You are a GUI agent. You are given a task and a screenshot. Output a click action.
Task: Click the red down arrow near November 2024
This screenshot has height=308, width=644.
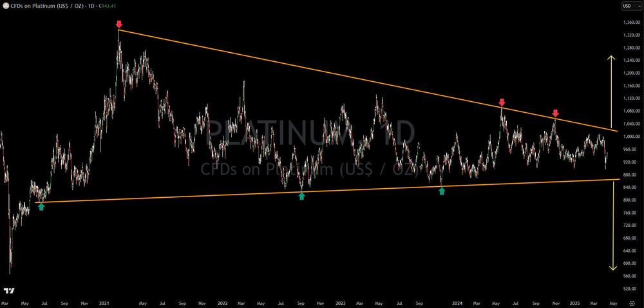pos(555,113)
